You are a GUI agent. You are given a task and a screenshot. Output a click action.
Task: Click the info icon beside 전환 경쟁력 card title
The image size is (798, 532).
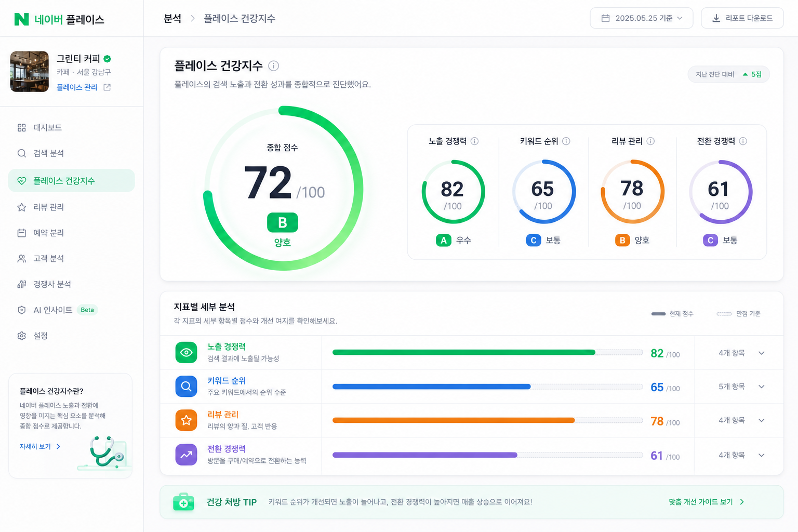(743, 141)
